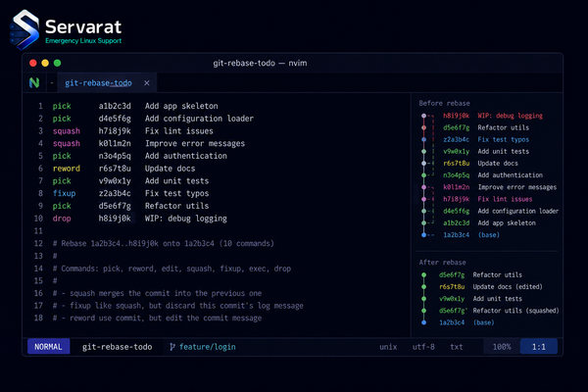Click the unix file format indicator
The image size is (588, 392).
click(388, 347)
